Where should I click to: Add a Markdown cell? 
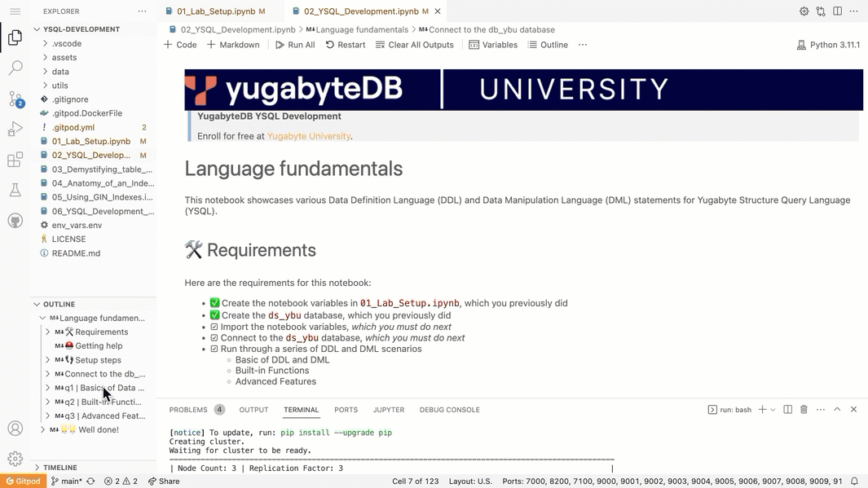click(x=233, y=45)
